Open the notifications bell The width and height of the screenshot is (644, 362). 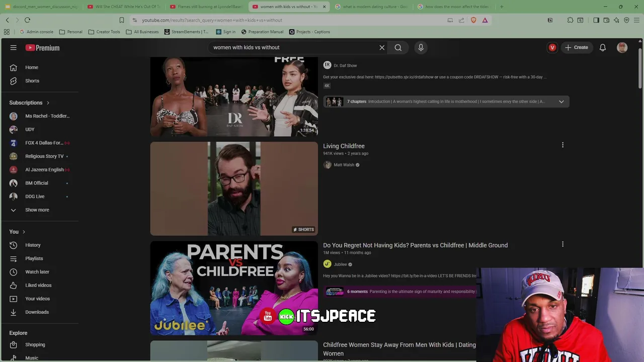[x=603, y=47]
